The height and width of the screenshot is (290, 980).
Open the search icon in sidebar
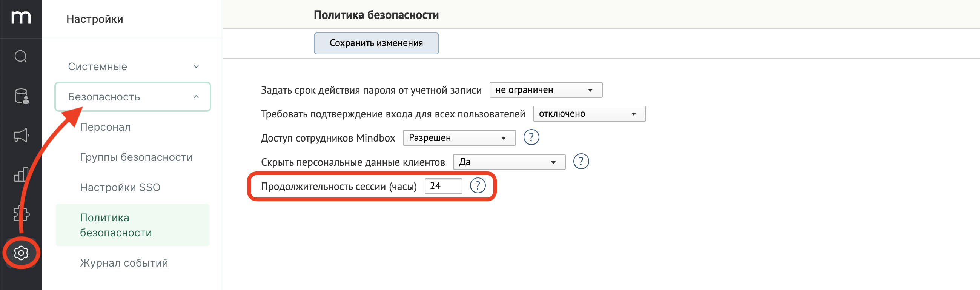[x=21, y=56]
